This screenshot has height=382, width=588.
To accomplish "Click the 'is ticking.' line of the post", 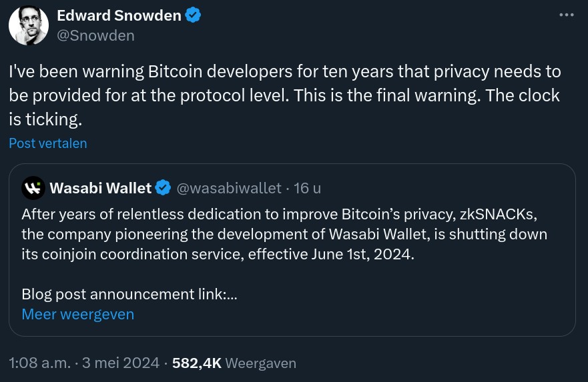I will click(x=44, y=120).
